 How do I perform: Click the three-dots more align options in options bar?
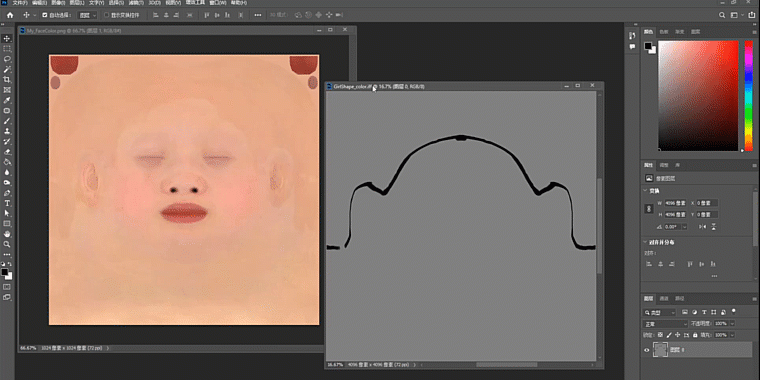(x=257, y=15)
